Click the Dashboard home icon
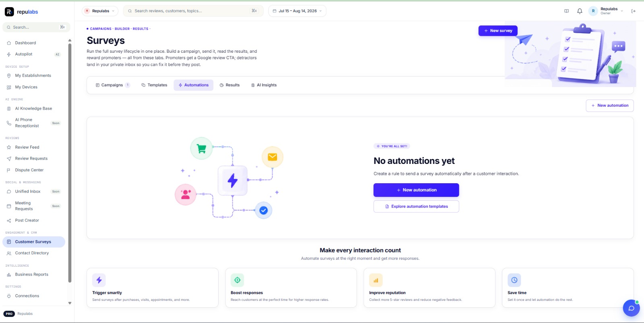 point(9,43)
